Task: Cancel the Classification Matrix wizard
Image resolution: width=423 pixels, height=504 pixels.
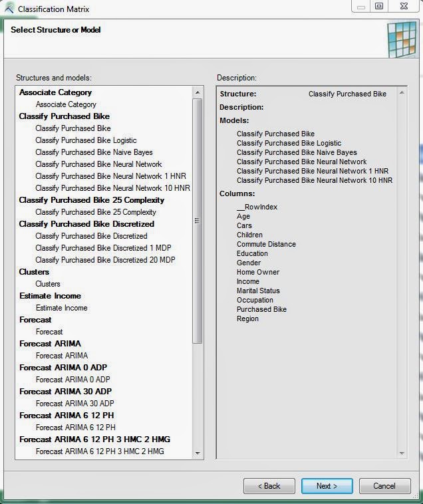Action: coord(384,485)
